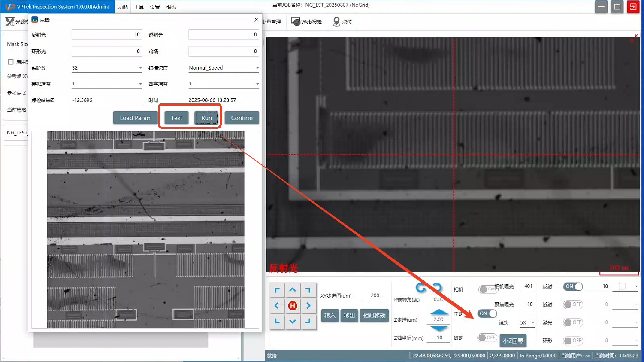Toggle the 主动 focus switch
Image resolution: width=644 pixels, height=362 pixels.
[x=487, y=313]
